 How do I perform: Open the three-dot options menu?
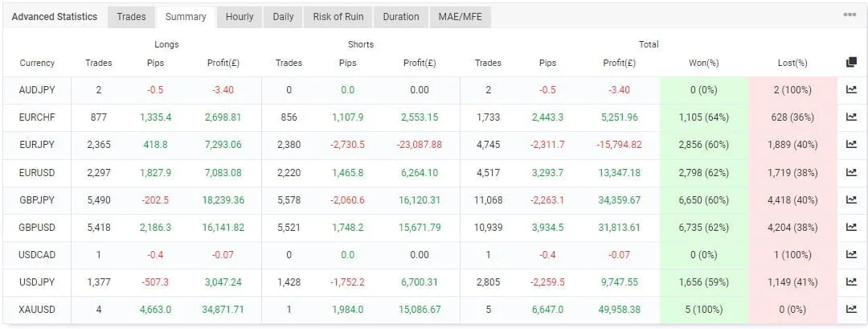[850, 15]
